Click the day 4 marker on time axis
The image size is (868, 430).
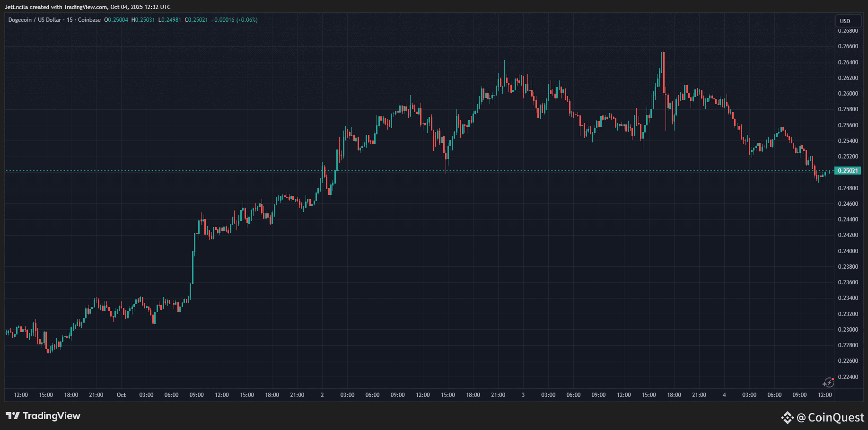click(x=724, y=395)
